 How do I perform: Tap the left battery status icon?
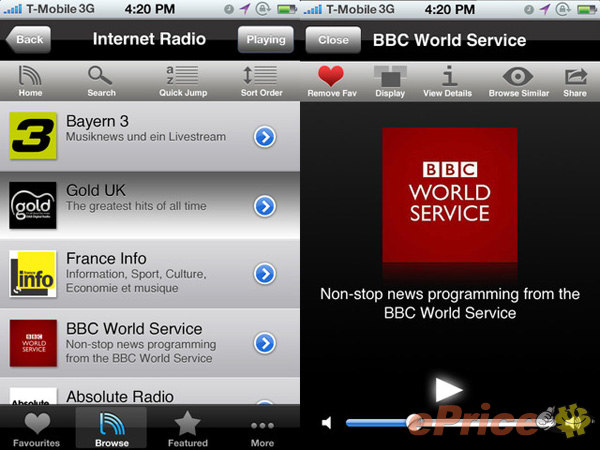287,9
